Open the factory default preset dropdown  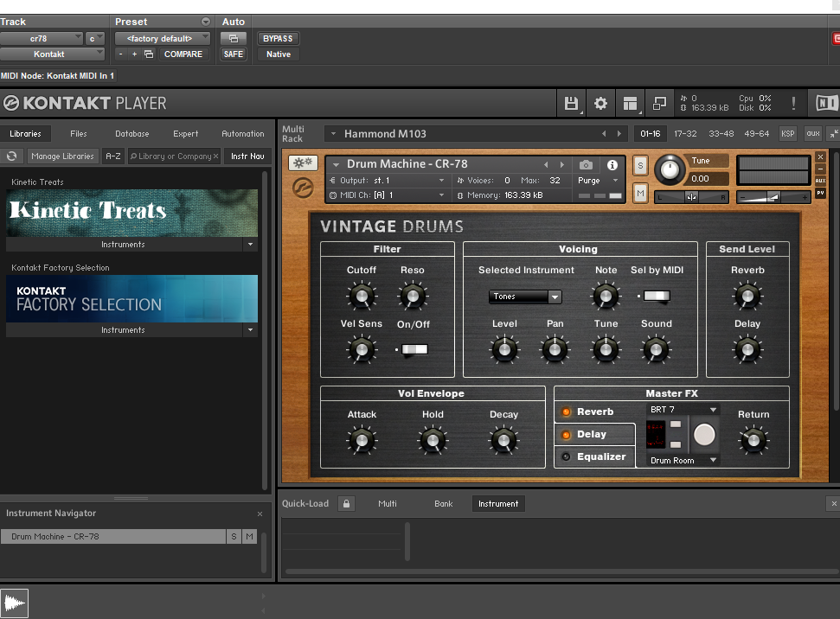(x=163, y=39)
